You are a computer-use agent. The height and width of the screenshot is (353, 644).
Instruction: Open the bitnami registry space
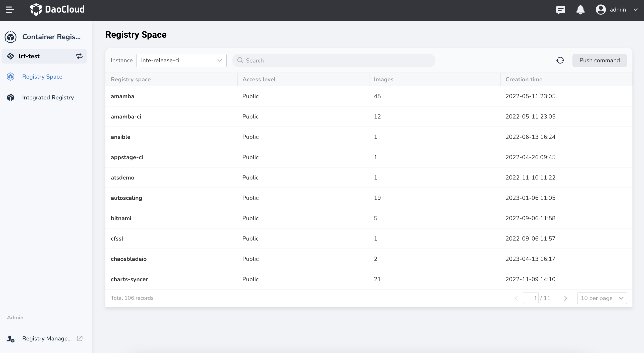click(x=121, y=218)
